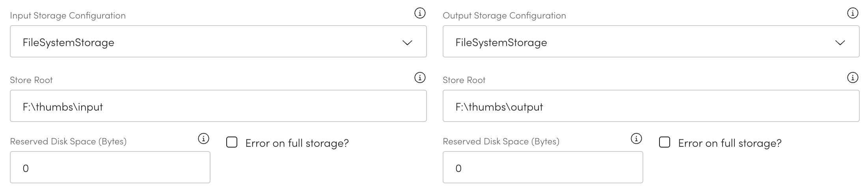Show info for the input Store Root
868x192 pixels.
point(420,78)
